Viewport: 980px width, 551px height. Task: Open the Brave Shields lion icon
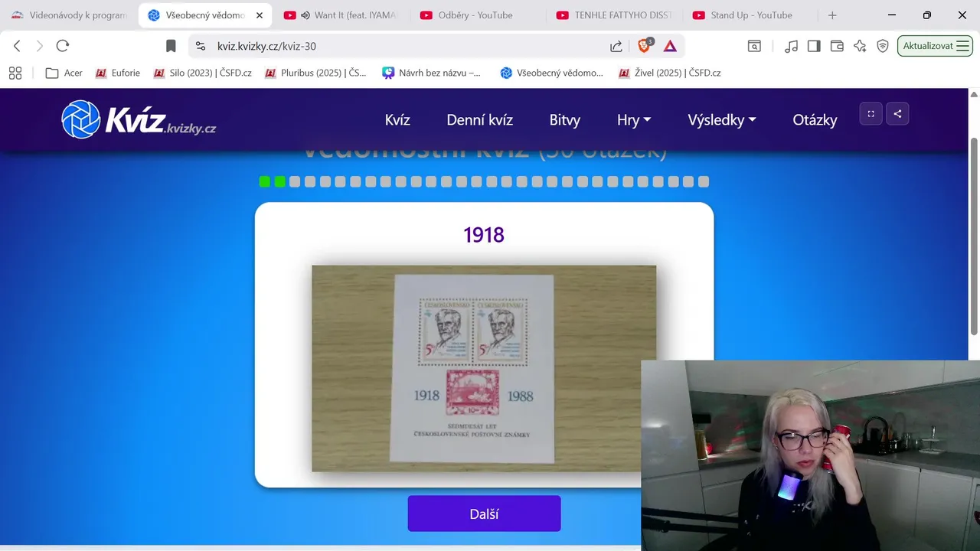[645, 45]
